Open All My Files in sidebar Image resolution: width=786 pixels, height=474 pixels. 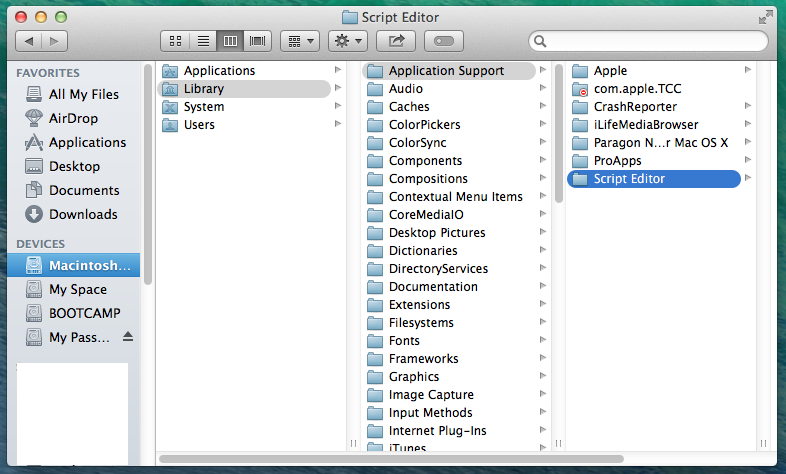tap(73, 94)
